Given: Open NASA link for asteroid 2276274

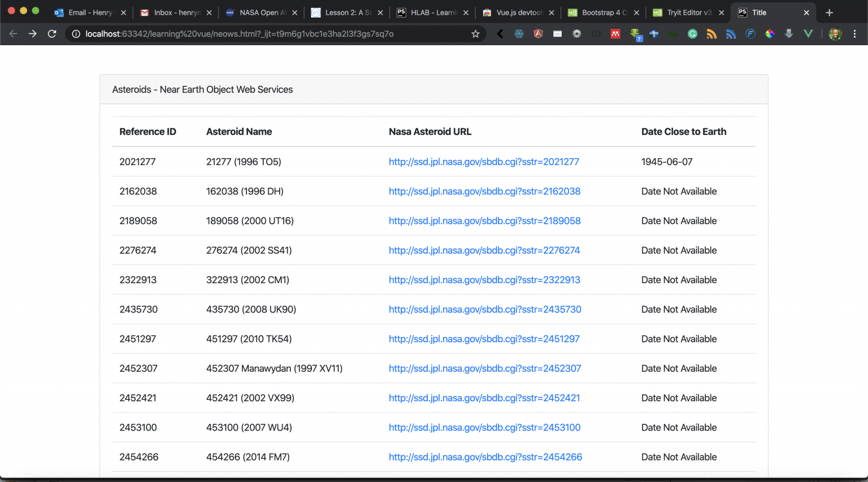Looking at the screenshot, I should point(484,250).
